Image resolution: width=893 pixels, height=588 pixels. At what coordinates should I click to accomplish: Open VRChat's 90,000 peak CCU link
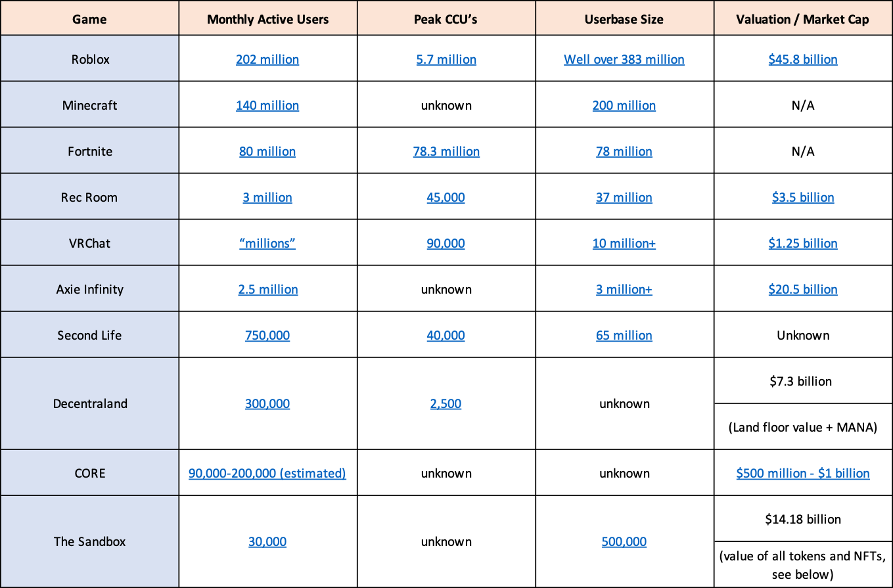click(446, 243)
